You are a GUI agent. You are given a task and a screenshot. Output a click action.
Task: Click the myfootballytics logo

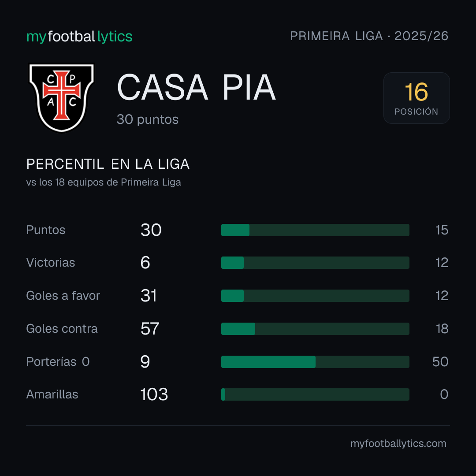point(79,37)
